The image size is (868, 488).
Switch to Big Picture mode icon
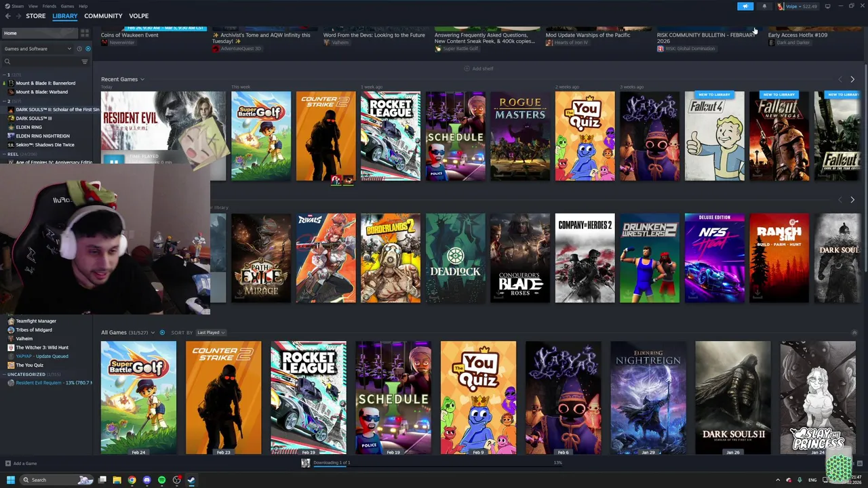click(827, 6)
